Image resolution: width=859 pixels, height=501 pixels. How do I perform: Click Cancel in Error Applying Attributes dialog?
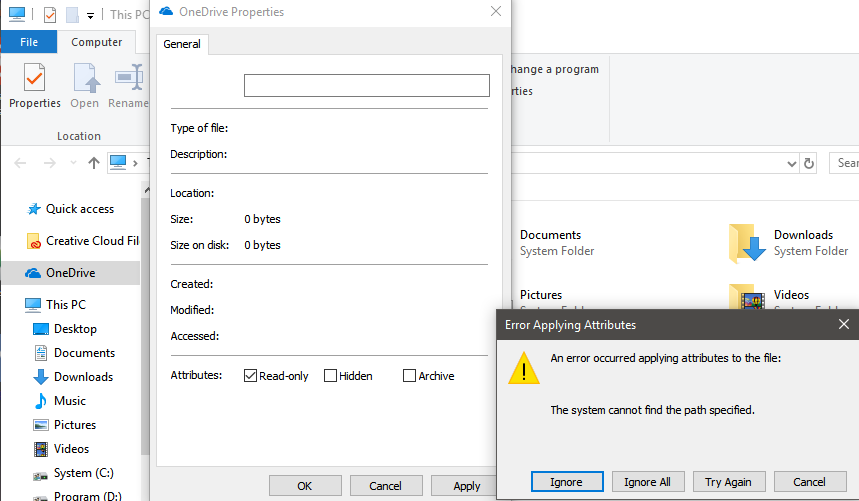point(810,482)
